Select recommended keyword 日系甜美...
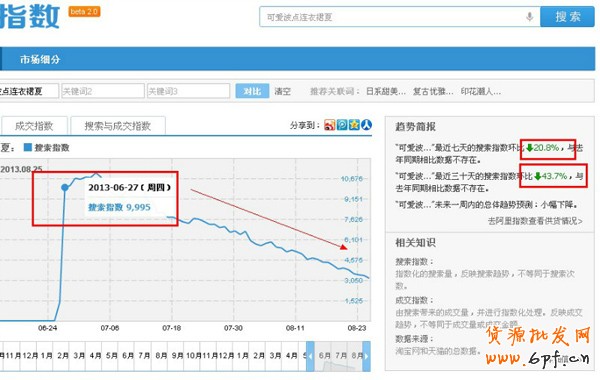 click(x=386, y=91)
